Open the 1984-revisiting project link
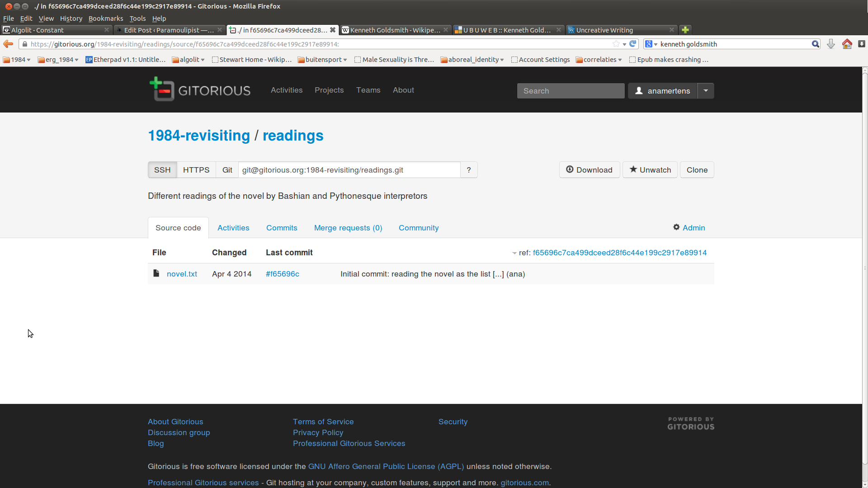 pyautogui.click(x=199, y=136)
